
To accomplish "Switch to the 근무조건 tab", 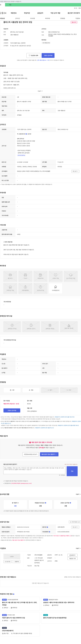I will click(17, 18).
